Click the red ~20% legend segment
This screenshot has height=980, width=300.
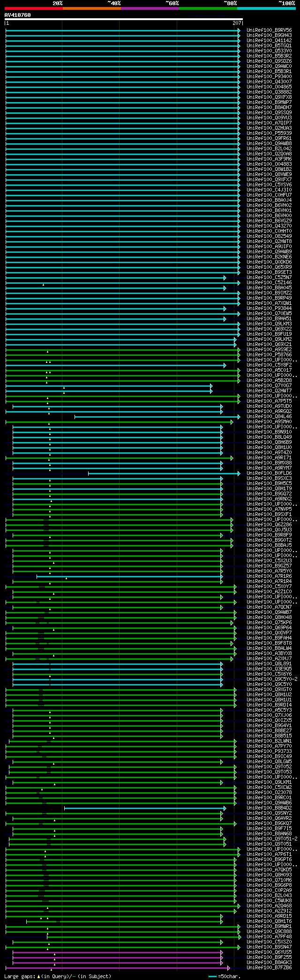pyautogui.click(x=33, y=8)
